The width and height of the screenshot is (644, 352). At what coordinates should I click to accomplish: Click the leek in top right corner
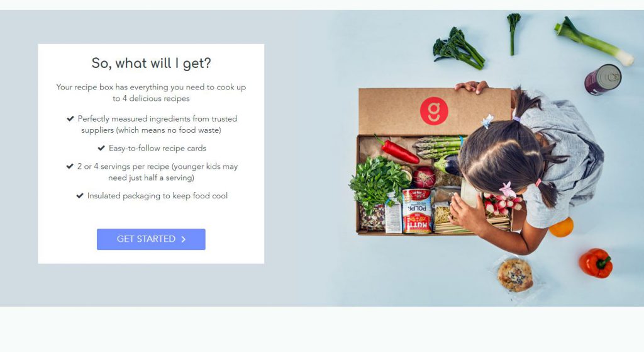click(x=594, y=41)
